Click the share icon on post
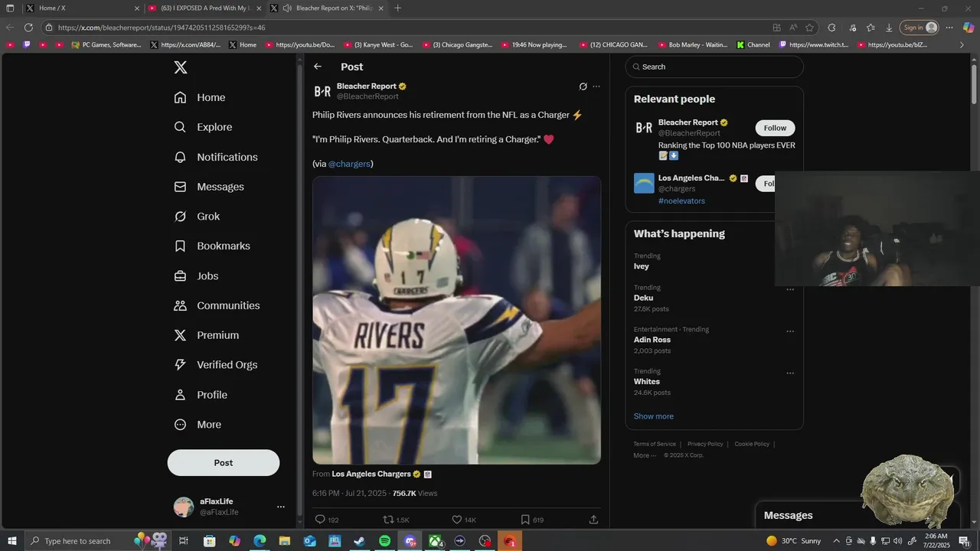Screen dimensions: 980x551 tap(593, 520)
